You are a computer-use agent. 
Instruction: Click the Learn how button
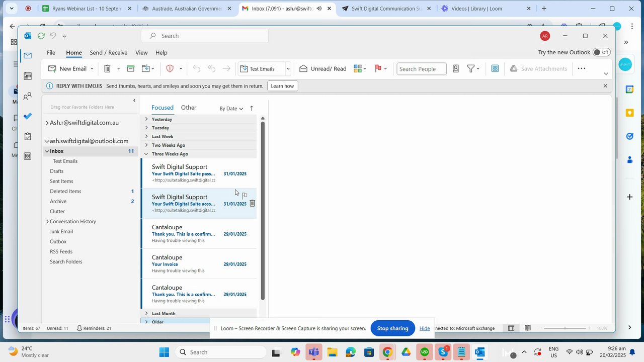pyautogui.click(x=282, y=86)
